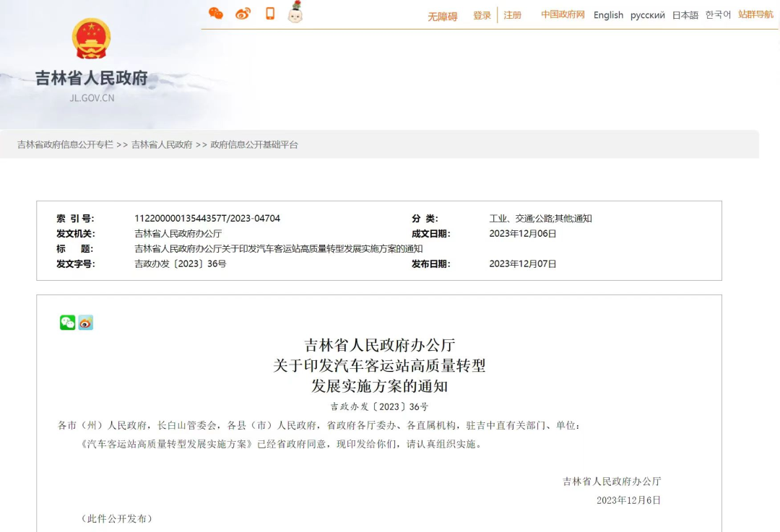Image resolution: width=780 pixels, height=532 pixels.
Task: Click the 注册 registration link
Action: tap(513, 15)
